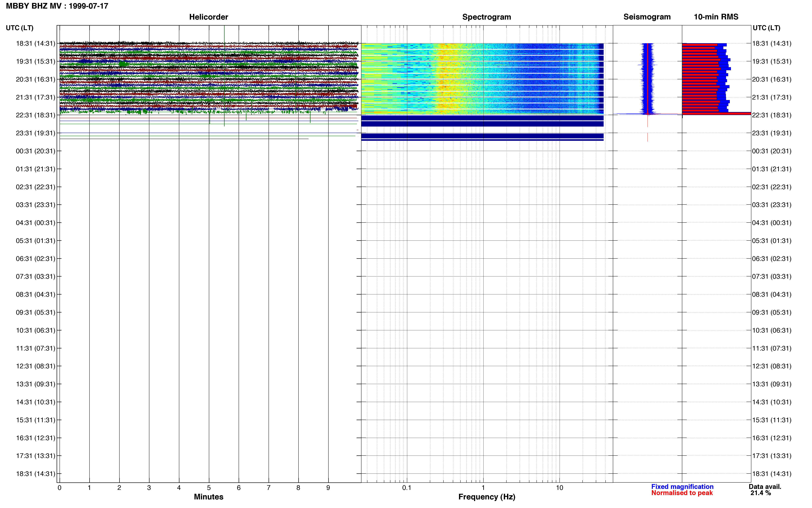Click the 1 tick on frequency axis
The height and width of the screenshot is (508, 812).
(x=483, y=487)
